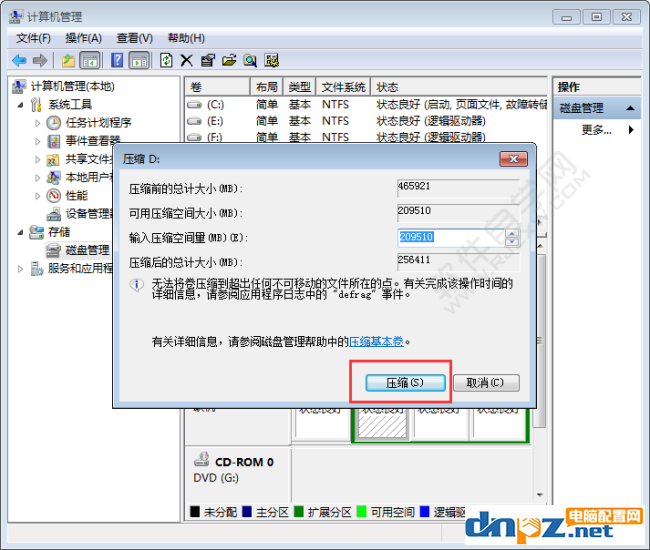Click the magnifier Explore toolbar icon
650x550 pixels.
click(x=250, y=61)
